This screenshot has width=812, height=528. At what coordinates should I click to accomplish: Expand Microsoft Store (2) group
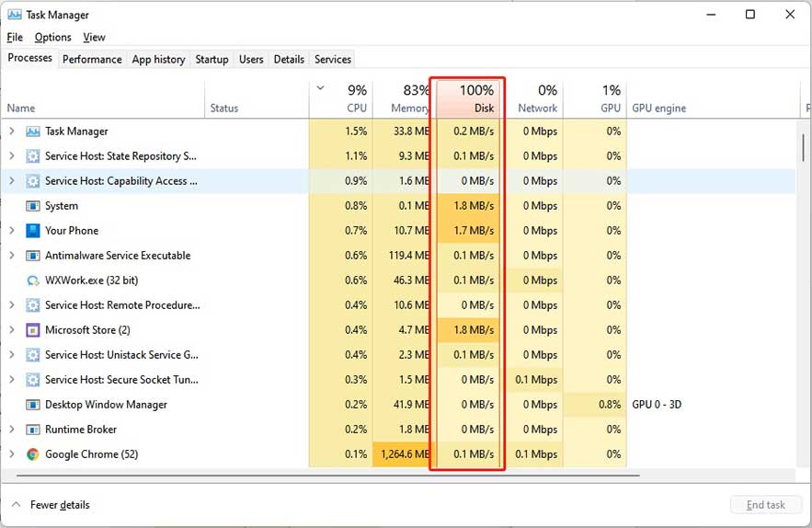tap(12, 330)
